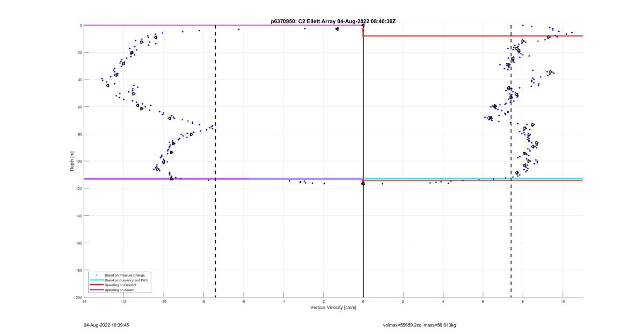
Task: Click x-axis tick label '-4'
Action: click(283, 302)
